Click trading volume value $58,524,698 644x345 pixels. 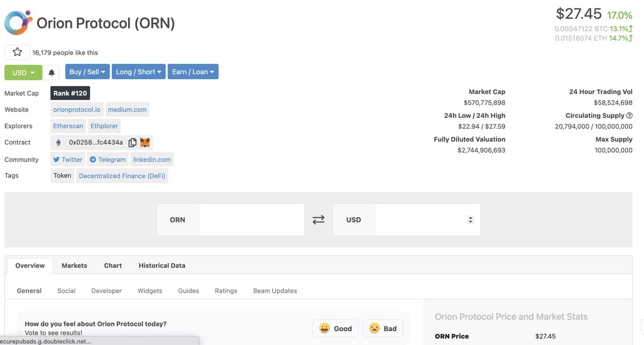pos(613,103)
